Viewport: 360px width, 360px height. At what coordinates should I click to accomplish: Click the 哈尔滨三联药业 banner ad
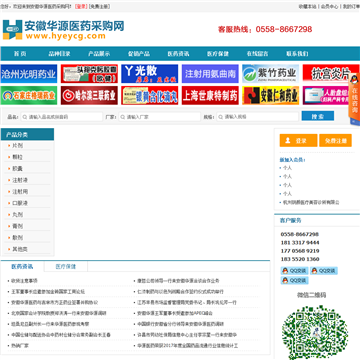pyautogui.click(x=89, y=95)
